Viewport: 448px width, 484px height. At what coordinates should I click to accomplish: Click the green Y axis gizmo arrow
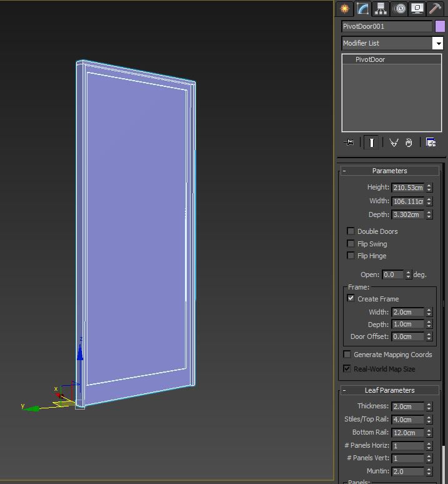coord(32,409)
